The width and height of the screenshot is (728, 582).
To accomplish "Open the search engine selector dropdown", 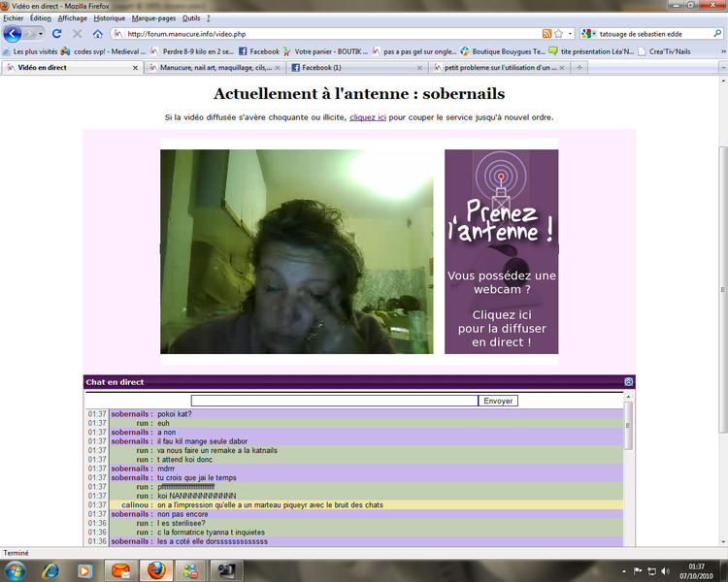I will click(590, 33).
